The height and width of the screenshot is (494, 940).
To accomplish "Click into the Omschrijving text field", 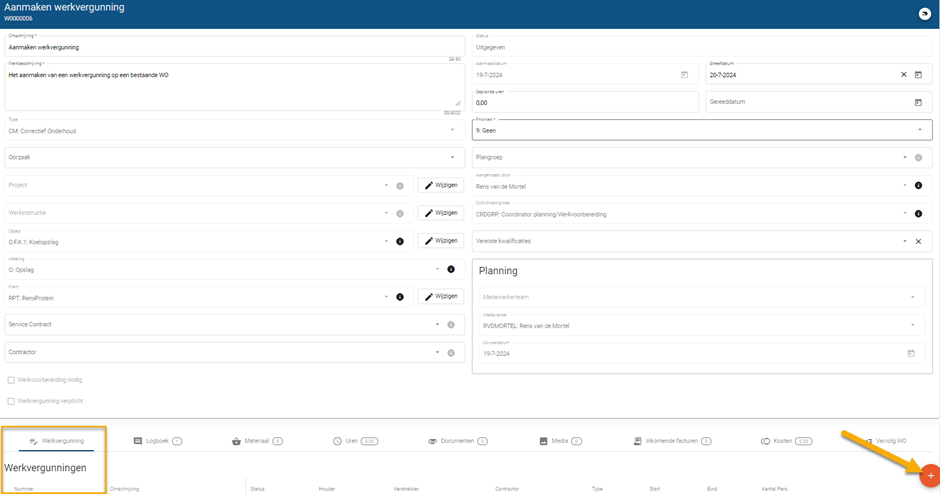I will 228,47.
